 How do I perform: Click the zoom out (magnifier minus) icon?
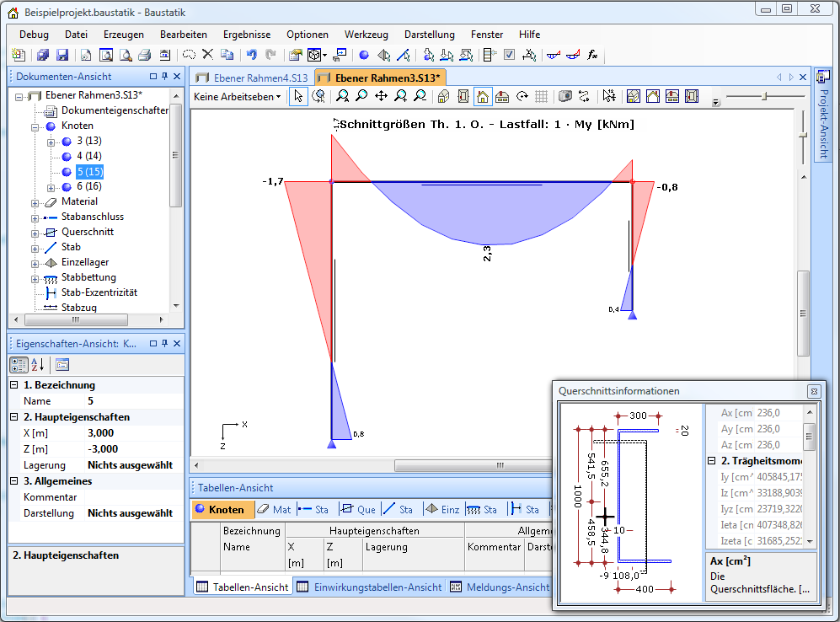click(420, 96)
